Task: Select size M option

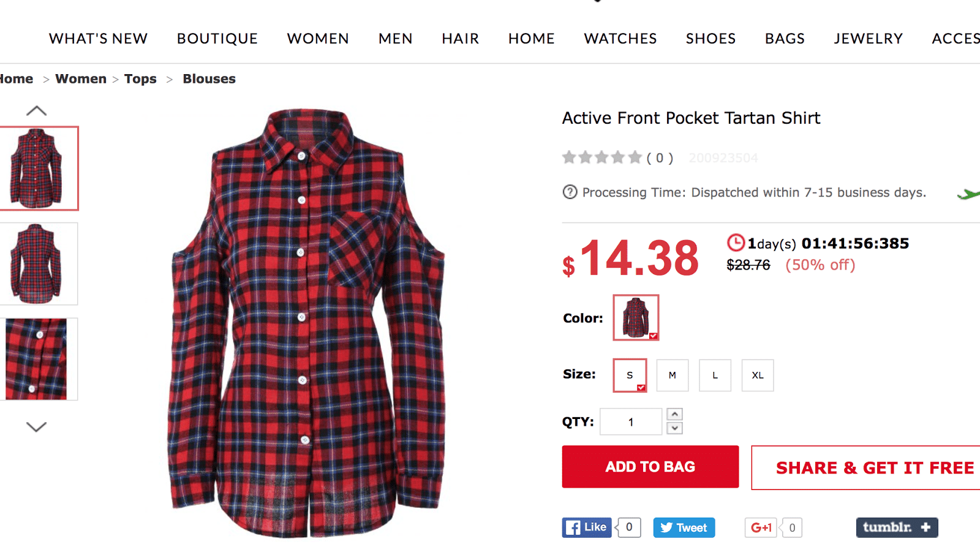Action: 673,376
